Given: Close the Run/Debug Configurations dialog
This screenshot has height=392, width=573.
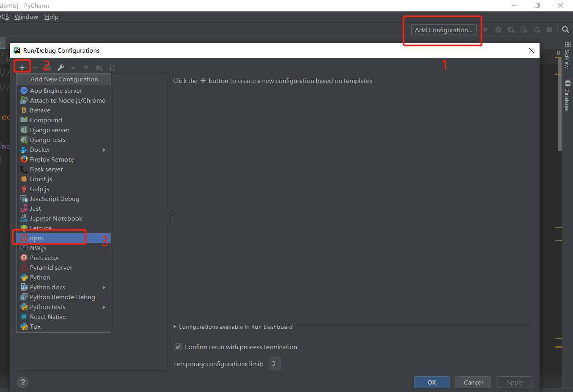Looking at the screenshot, I should pyautogui.click(x=531, y=50).
